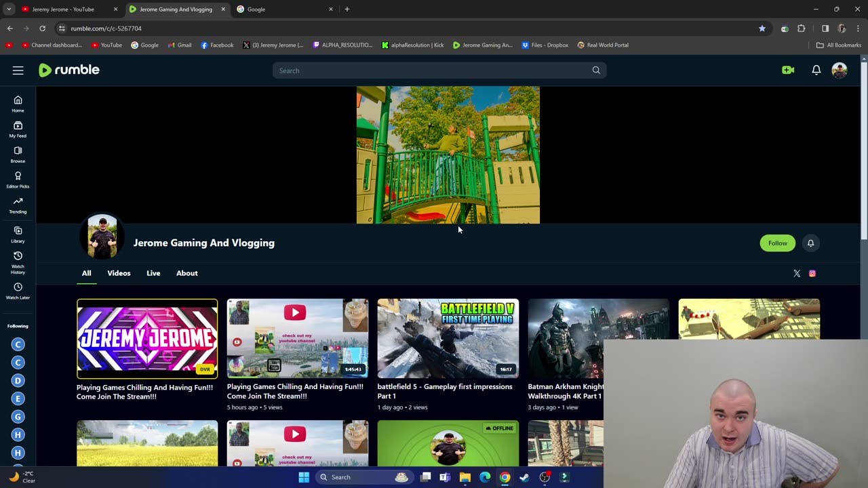
Task: Open Browse in the sidebar
Action: click(18, 155)
